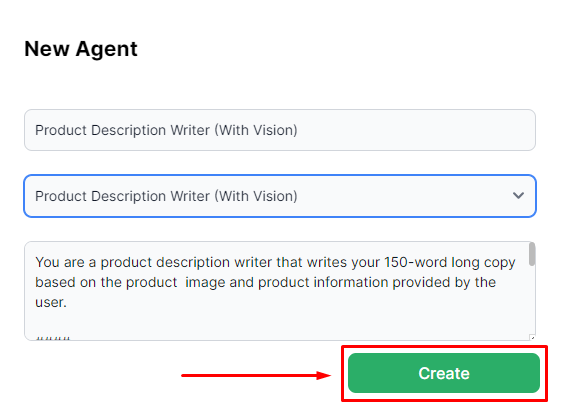This screenshot has width=562, height=409.
Task: Open the Product Description Writer template dropdown
Action: pos(280,196)
